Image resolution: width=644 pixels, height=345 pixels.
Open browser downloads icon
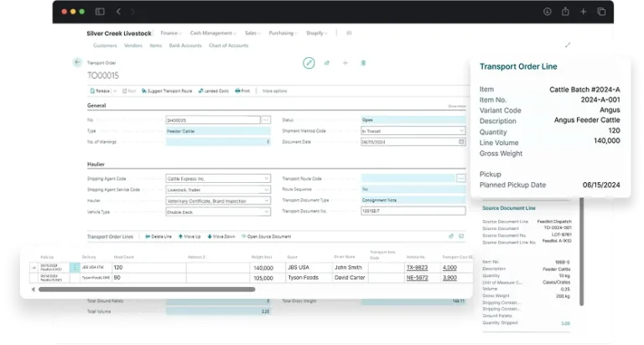pos(547,12)
